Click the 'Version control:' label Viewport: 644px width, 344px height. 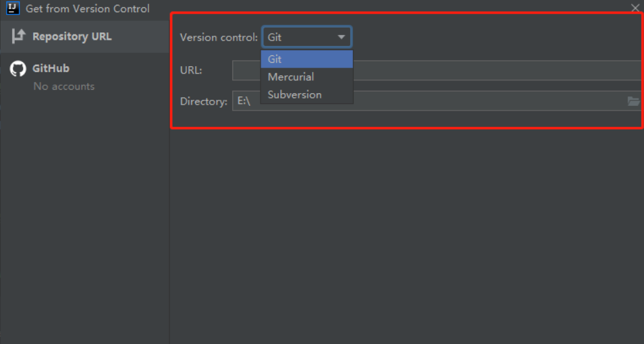pyautogui.click(x=218, y=37)
